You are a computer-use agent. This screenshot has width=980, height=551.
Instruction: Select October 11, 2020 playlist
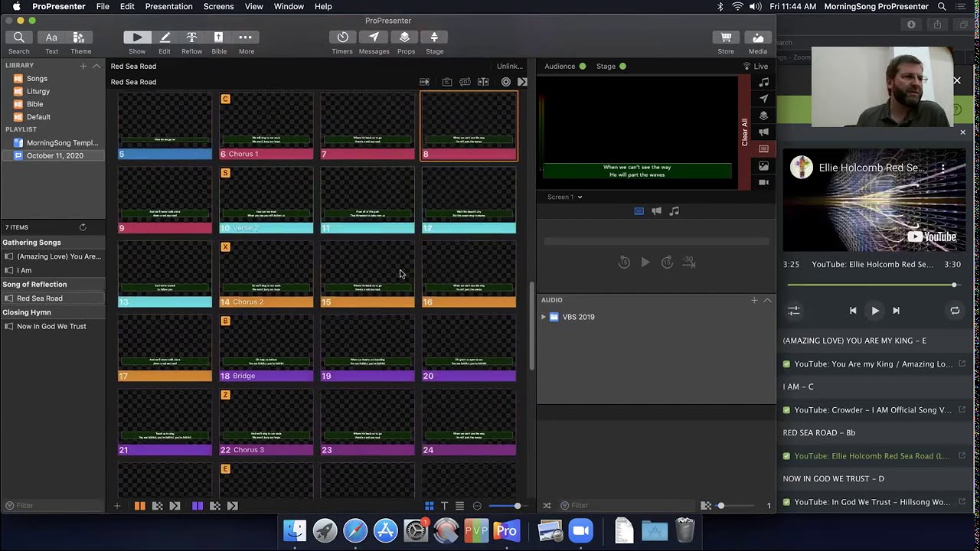[52, 155]
